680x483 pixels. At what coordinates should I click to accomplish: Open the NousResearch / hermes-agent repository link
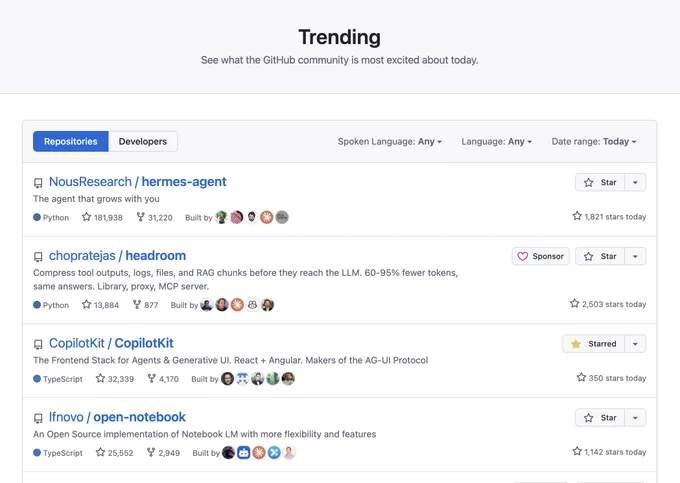pyautogui.click(x=137, y=182)
